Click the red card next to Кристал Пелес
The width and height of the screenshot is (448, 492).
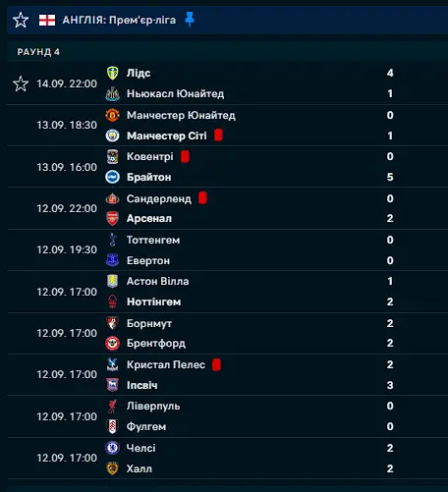(x=216, y=364)
